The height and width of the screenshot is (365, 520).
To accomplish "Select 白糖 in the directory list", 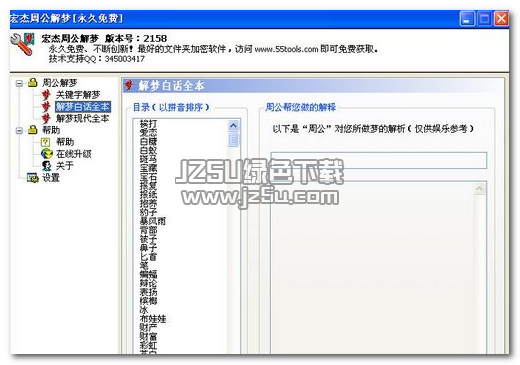I will click(x=148, y=141).
